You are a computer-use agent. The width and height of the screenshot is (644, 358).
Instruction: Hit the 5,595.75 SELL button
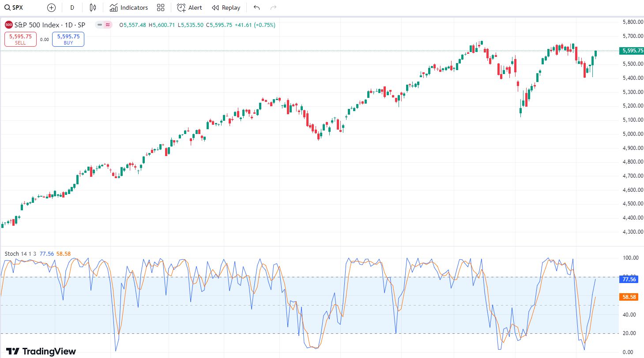click(x=20, y=39)
